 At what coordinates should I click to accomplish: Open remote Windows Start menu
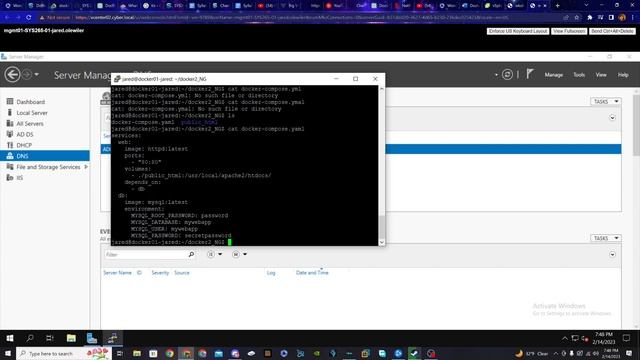point(9,338)
